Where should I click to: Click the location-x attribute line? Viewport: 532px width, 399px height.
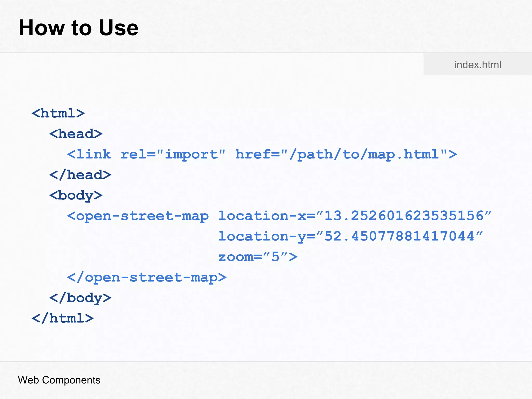click(x=279, y=216)
